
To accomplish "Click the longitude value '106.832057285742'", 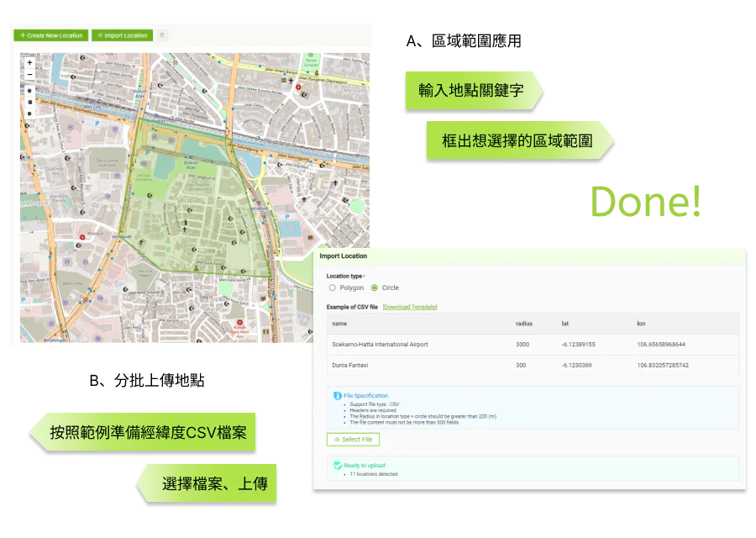I will pos(663,366).
